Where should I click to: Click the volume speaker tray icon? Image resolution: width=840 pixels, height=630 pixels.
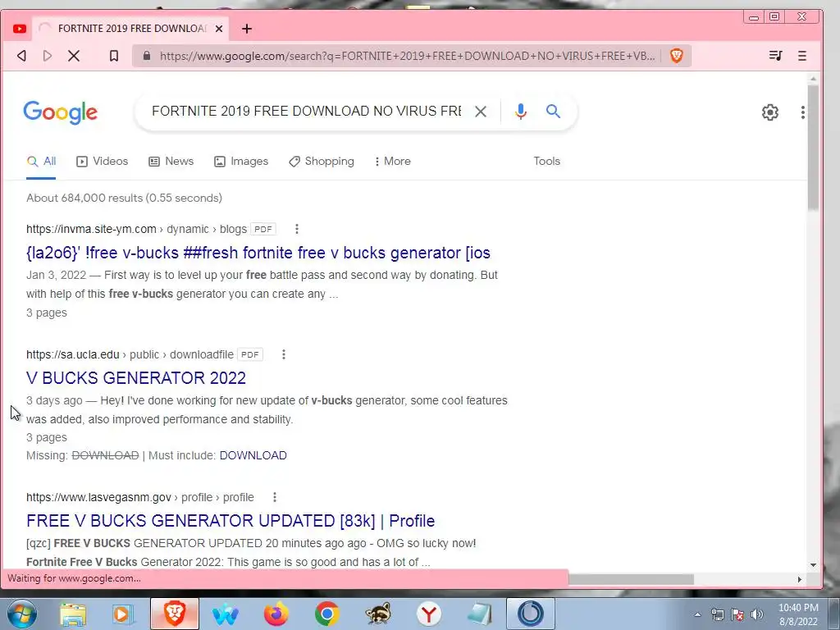[x=756, y=615]
